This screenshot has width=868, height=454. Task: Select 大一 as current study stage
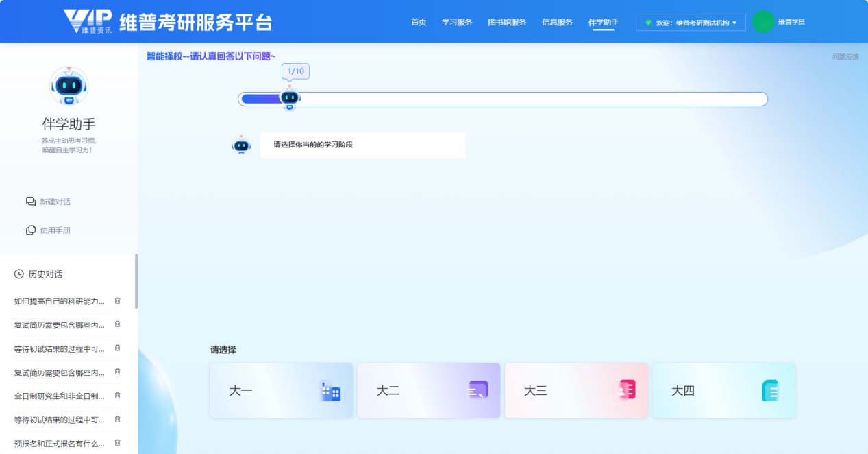click(x=282, y=390)
